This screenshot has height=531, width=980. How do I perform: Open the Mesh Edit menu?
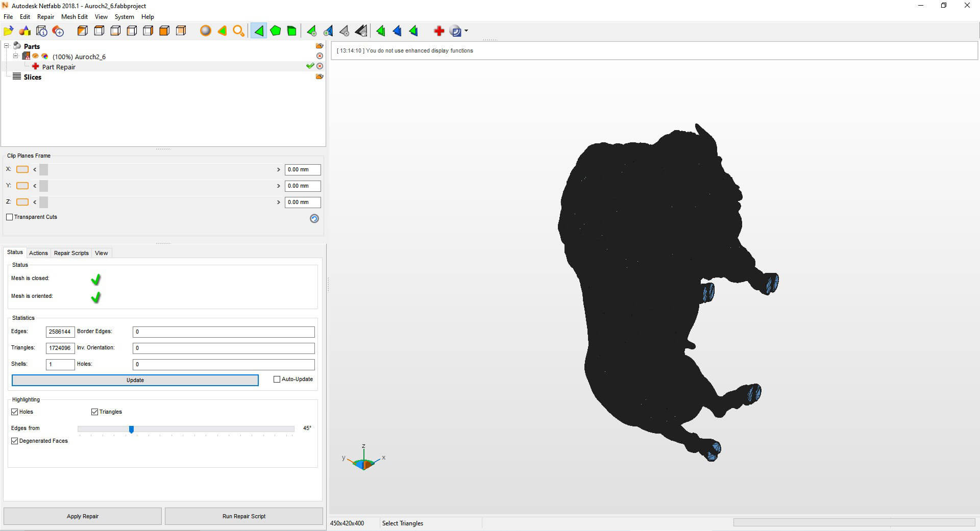(x=74, y=17)
